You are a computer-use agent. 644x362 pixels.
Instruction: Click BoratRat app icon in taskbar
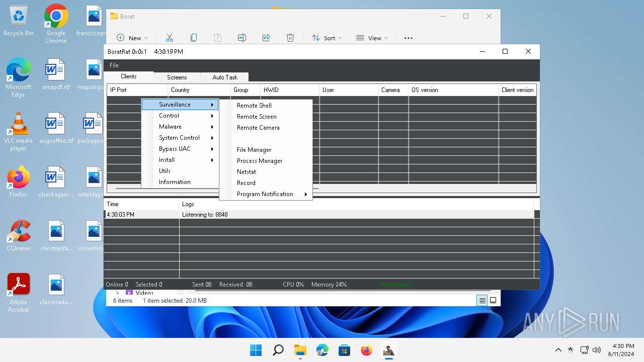tap(388, 350)
